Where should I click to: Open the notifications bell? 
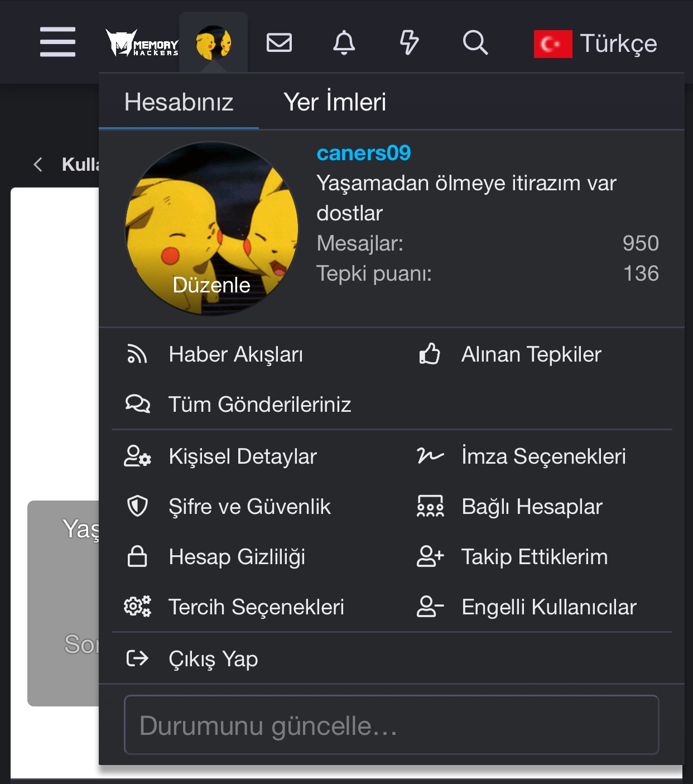[x=344, y=42]
